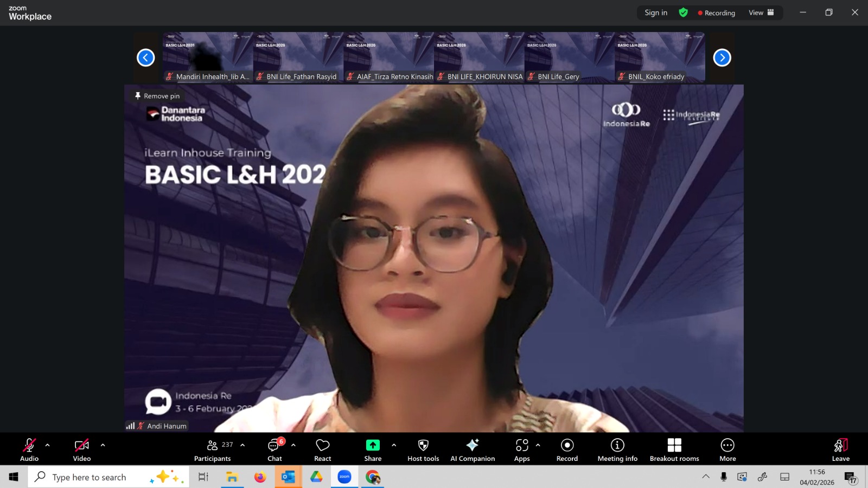
Task: Open the View layout menu
Action: (761, 12)
